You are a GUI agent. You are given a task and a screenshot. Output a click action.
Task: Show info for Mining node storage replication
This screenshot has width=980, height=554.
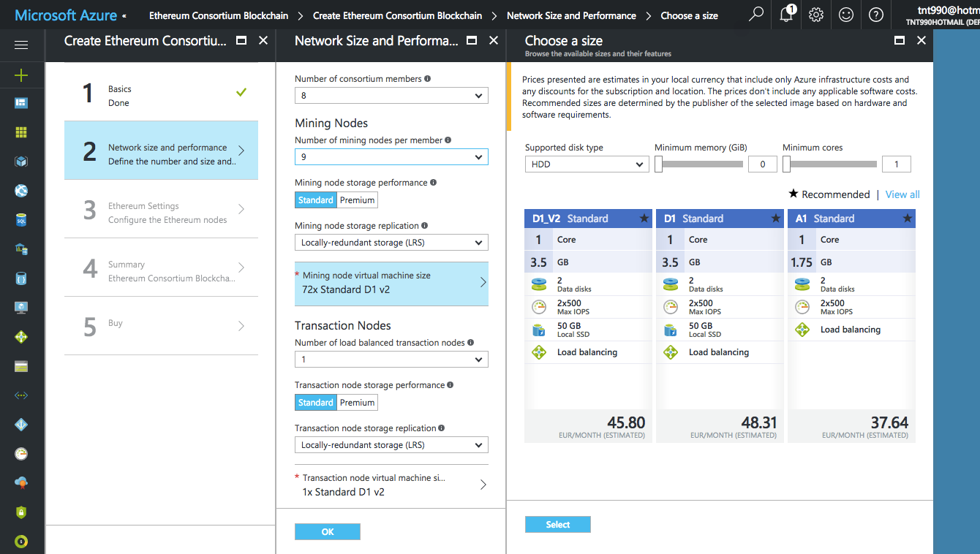pos(425,226)
